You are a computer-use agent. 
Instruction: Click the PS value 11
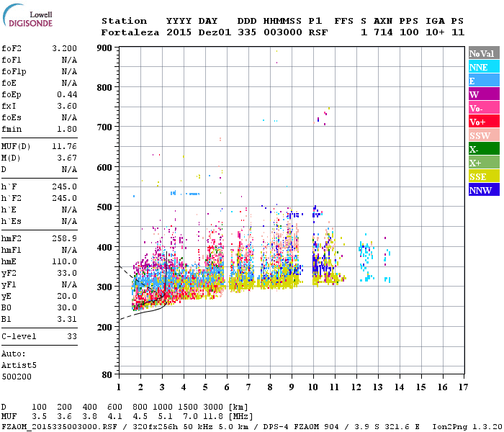pos(458,32)
